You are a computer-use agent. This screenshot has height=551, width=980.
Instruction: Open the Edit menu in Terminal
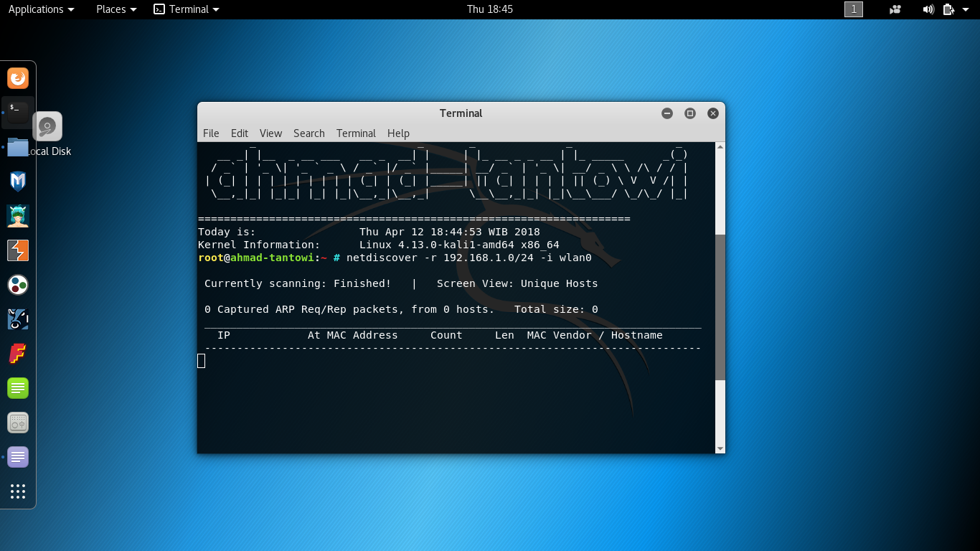click(240, 133)
